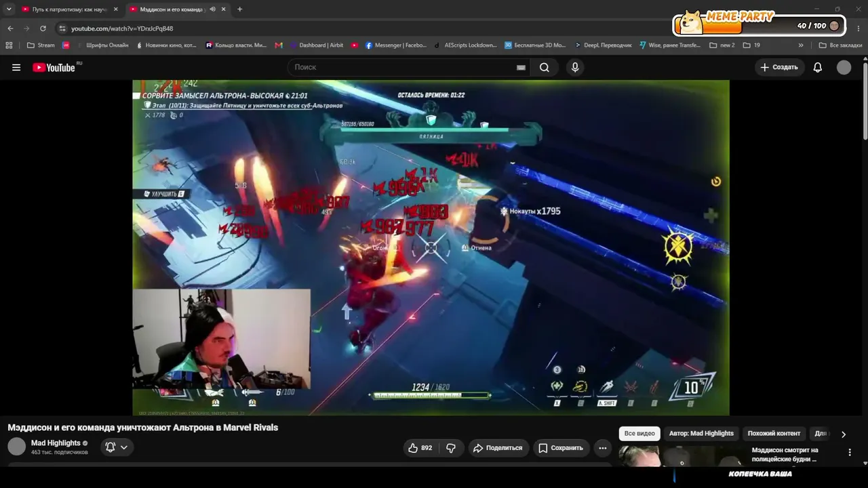868x488 pixels.
Task: Open the browser apps grid shortcut
Action: [9, 45]
